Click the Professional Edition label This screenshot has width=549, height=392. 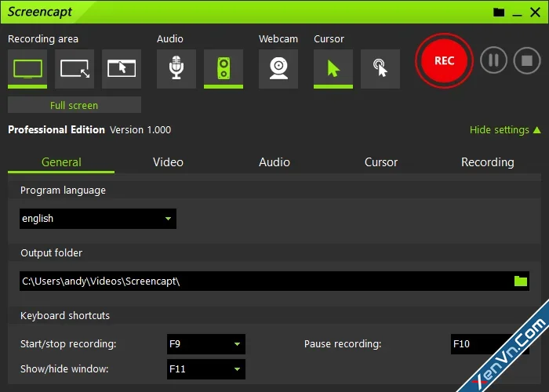coord(56,130)
